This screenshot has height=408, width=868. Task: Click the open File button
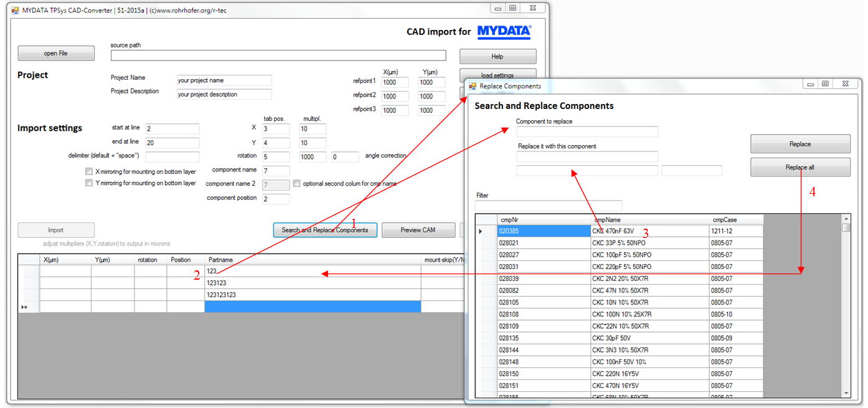[56, 54]
